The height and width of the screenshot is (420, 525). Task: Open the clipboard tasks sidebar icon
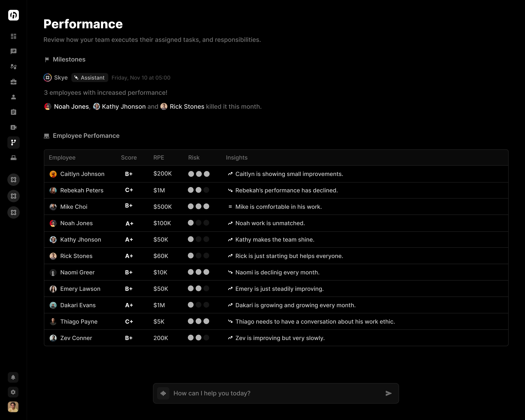(13, 112)
